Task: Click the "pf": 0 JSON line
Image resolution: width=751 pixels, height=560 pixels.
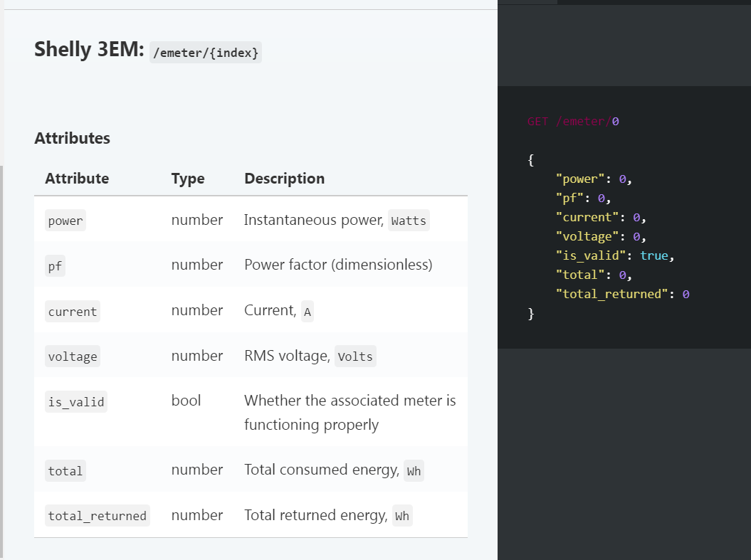Action: 584,198
